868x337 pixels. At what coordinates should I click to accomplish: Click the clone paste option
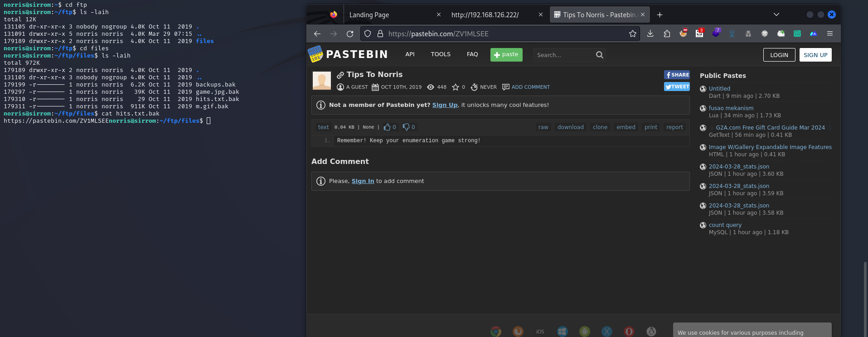(600, 127)
